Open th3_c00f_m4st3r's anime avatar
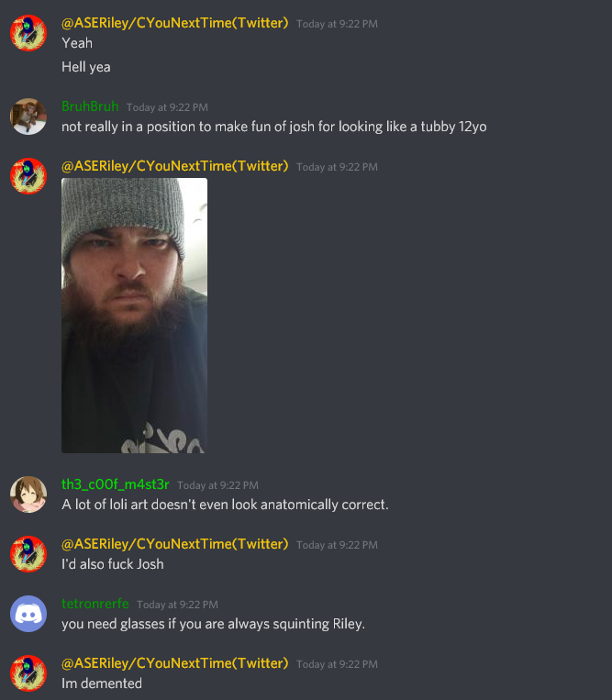 click(28, 494)
